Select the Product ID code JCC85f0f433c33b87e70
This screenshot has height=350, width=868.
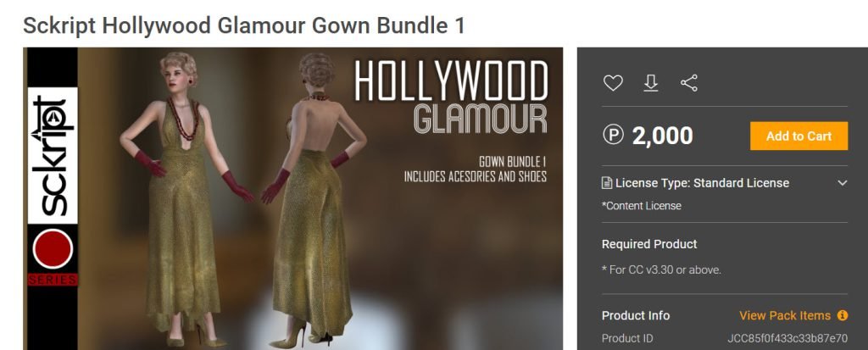[787, 338]
